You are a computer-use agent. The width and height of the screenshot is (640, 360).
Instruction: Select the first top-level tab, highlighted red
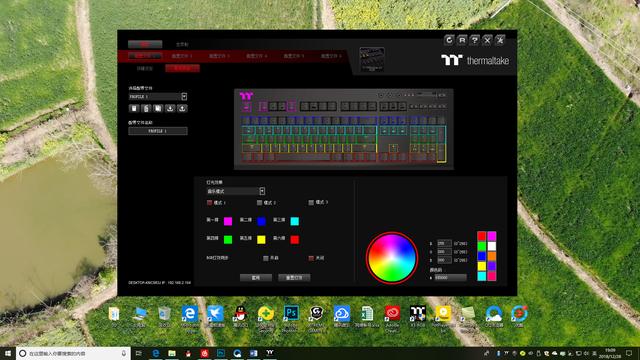pos(145,44)
